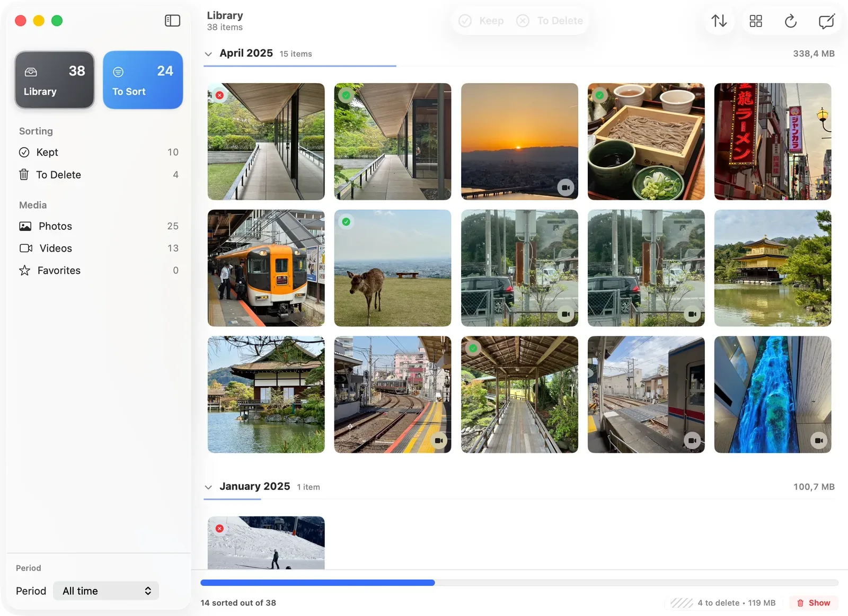Click the 338,4 MB size label

(x=814, y=54)
